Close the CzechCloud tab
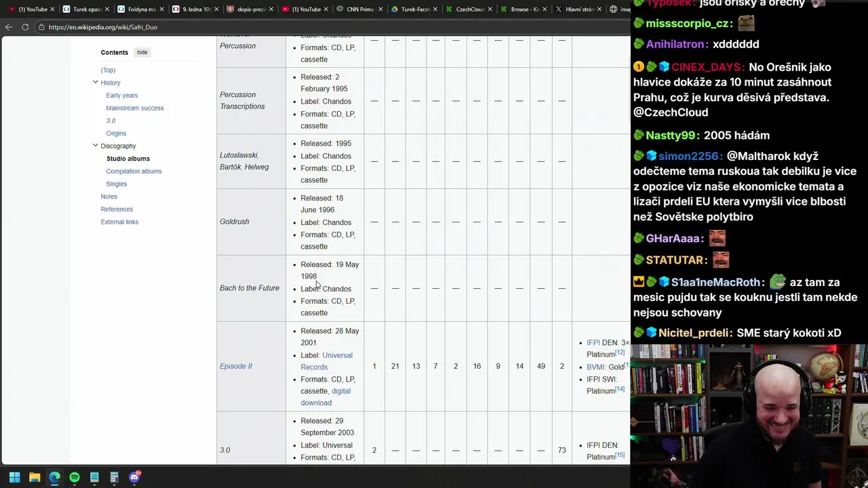 [x=491, y=9]
